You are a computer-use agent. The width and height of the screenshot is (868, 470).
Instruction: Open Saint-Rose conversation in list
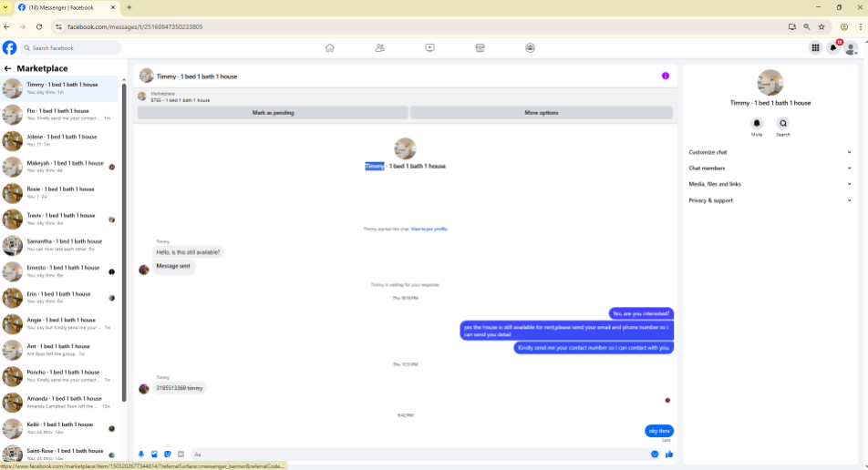coord(59,454)
